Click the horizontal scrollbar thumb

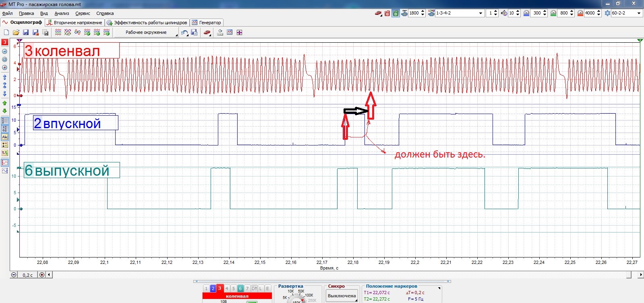[629, 275]
